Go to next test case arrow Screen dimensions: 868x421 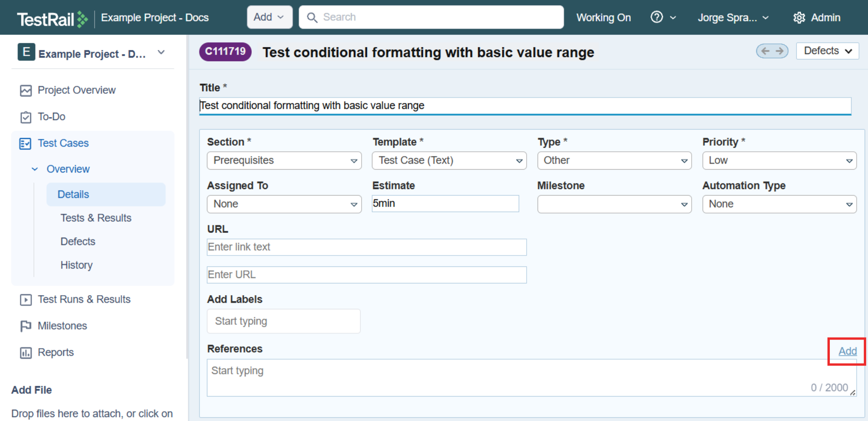[780, 51]
